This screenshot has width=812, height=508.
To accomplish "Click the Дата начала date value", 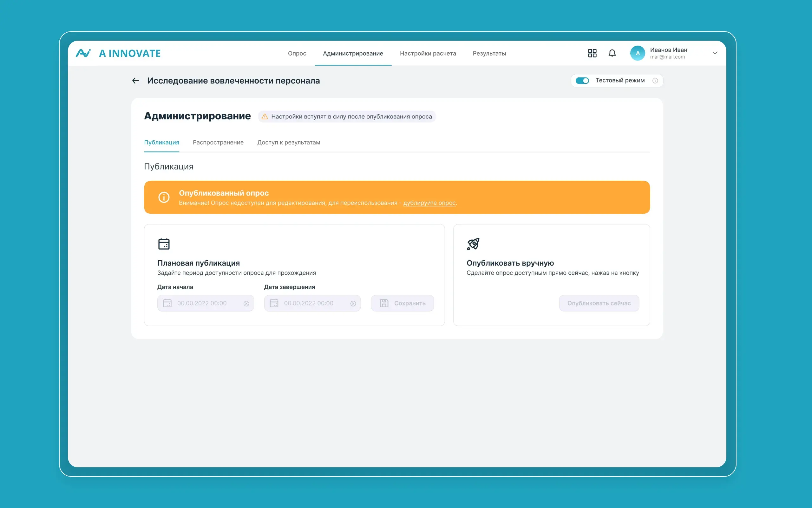I will (x=202, y=303).
